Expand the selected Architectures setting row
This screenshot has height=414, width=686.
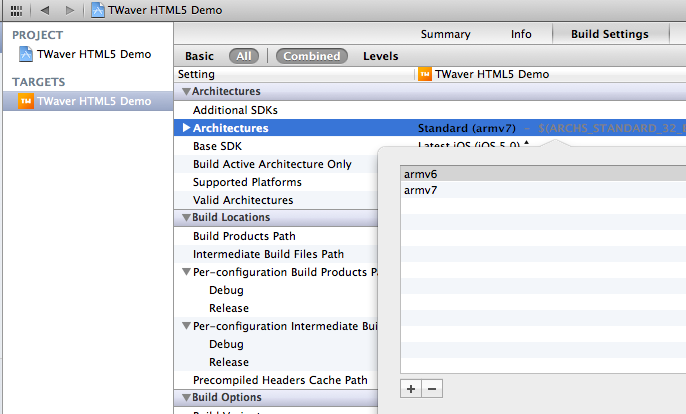pyautogui.click(x=186, y=128)
